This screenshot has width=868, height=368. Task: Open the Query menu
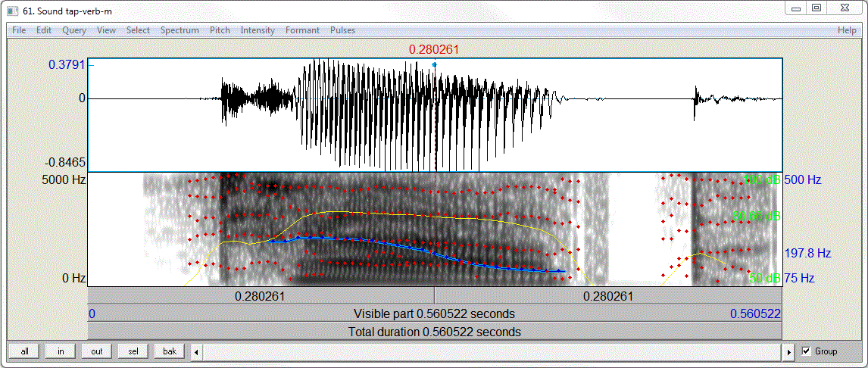(x=74, y=30)
